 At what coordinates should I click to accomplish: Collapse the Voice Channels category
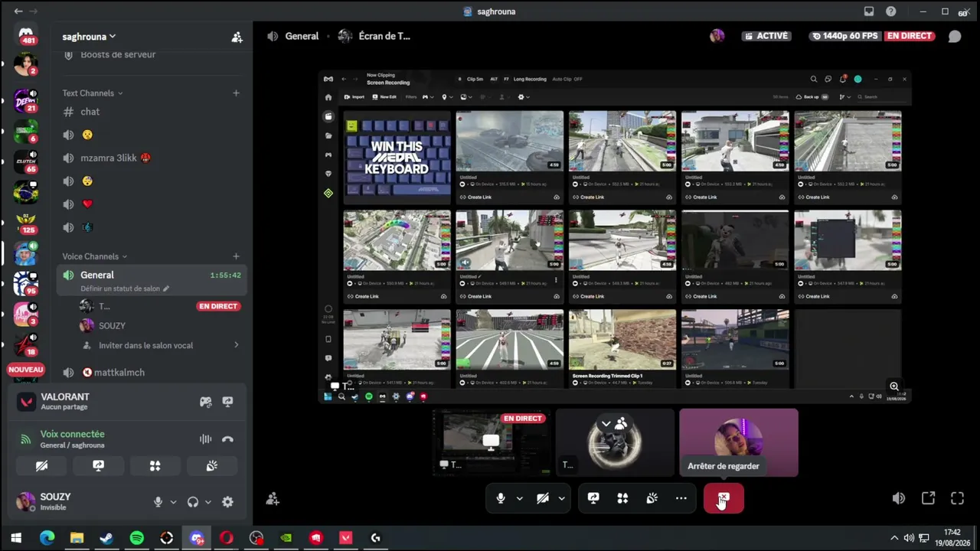[x=95, y=256]
